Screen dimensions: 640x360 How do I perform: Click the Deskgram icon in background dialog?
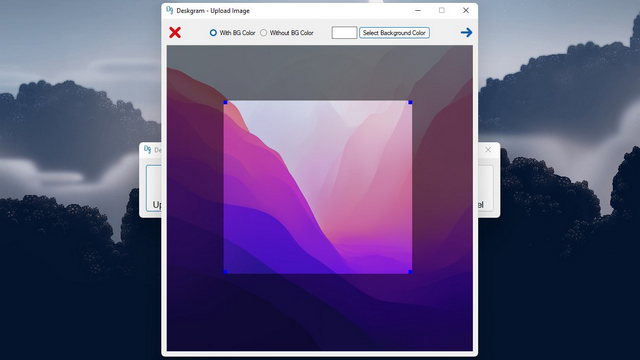point(148,150)
